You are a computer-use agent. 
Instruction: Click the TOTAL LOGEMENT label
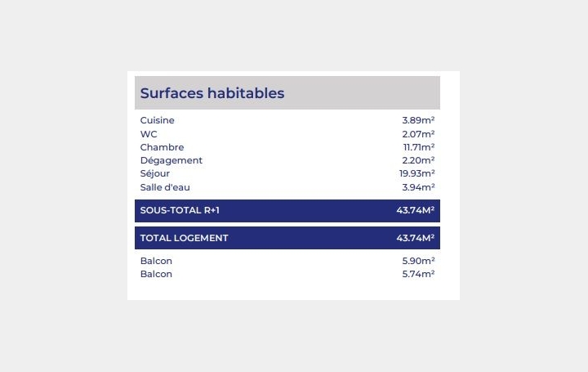(x=184, y=238)
